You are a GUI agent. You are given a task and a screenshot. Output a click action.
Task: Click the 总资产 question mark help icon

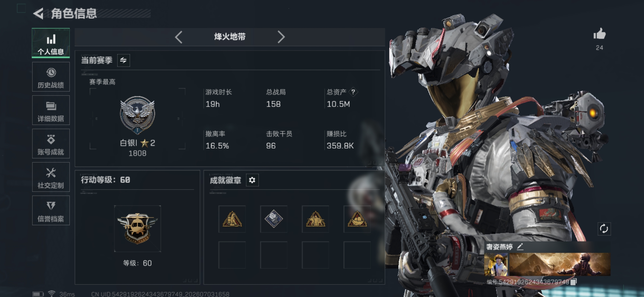tap(353, 92)
